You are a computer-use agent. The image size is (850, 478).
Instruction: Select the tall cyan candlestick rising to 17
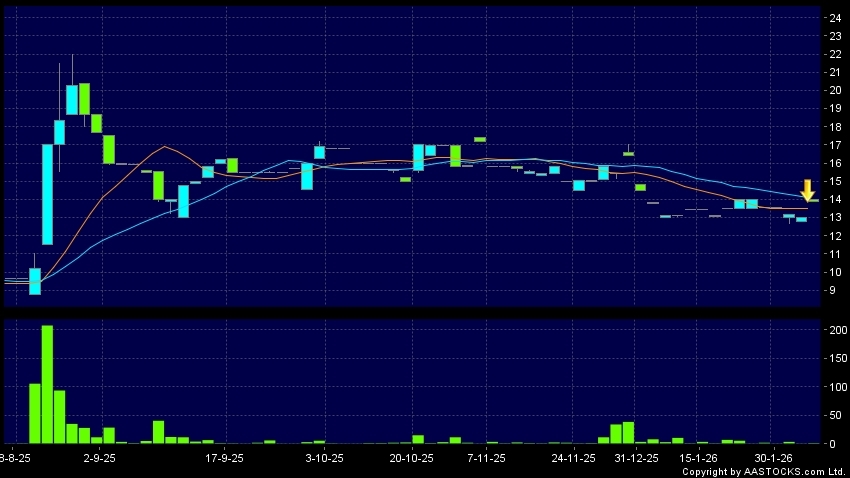47,194
